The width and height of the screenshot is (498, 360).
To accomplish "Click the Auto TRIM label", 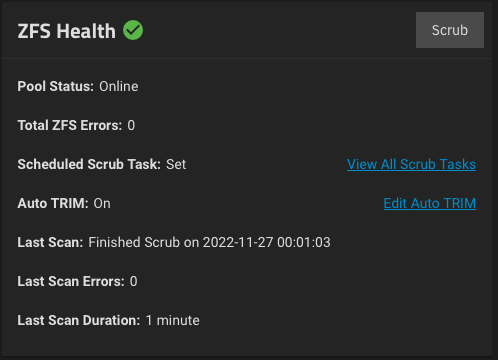I will 53,203.
